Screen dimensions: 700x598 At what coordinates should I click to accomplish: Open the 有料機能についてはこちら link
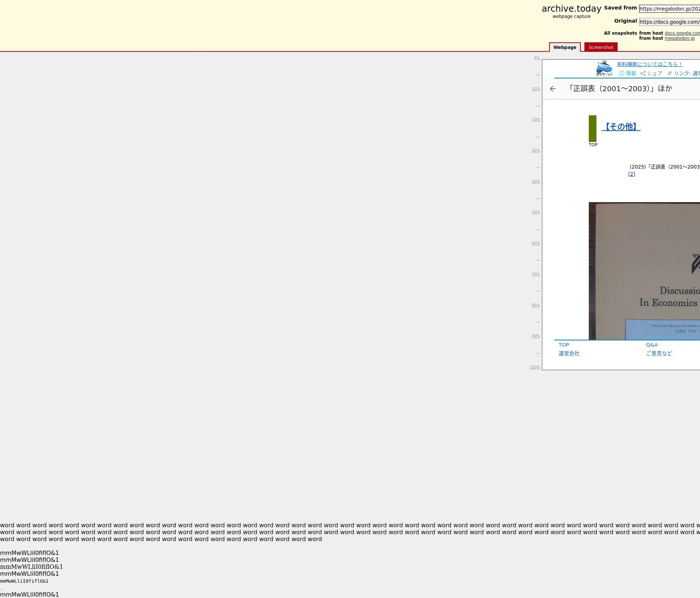click(x=649, y=64)
